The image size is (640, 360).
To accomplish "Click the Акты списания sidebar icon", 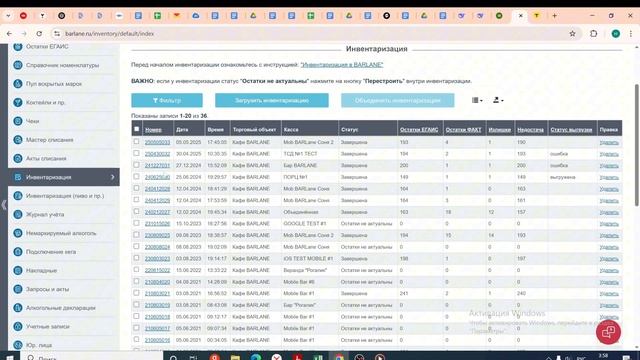I will 18,158.
